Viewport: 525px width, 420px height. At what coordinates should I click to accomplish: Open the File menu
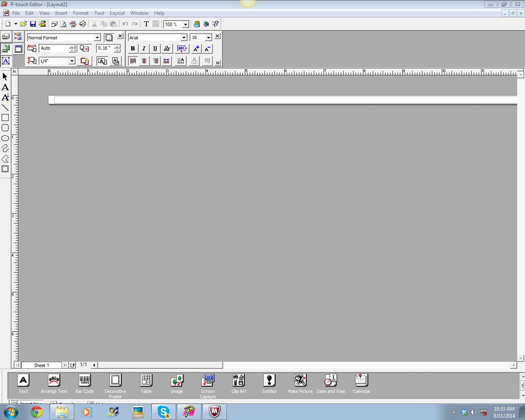(x=16, y=13)
